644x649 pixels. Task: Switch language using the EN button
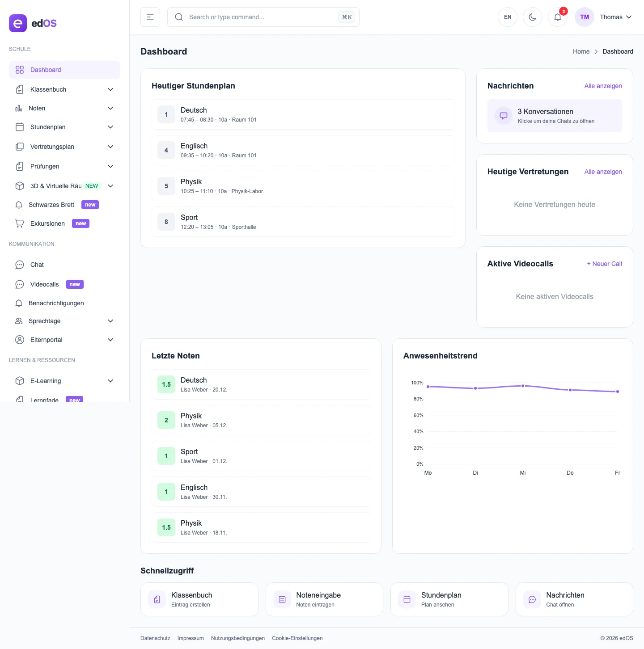(x=508, y=17)
